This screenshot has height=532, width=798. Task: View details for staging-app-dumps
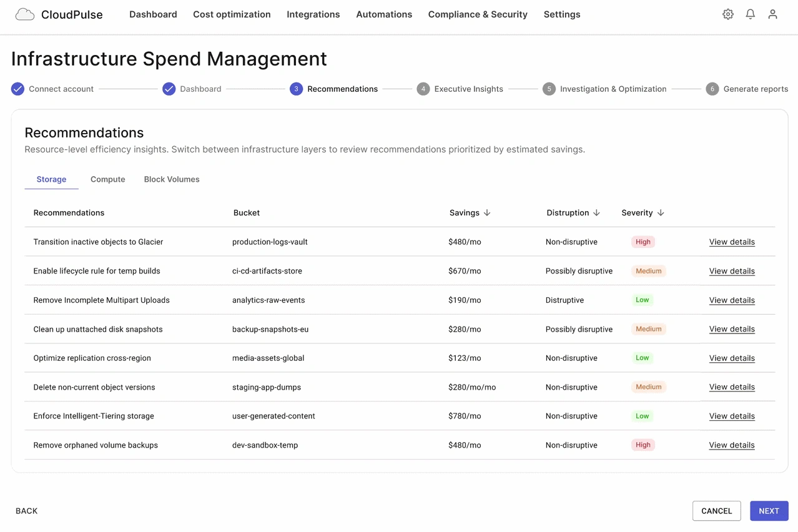pyautogui.click(x=732, y=387)
